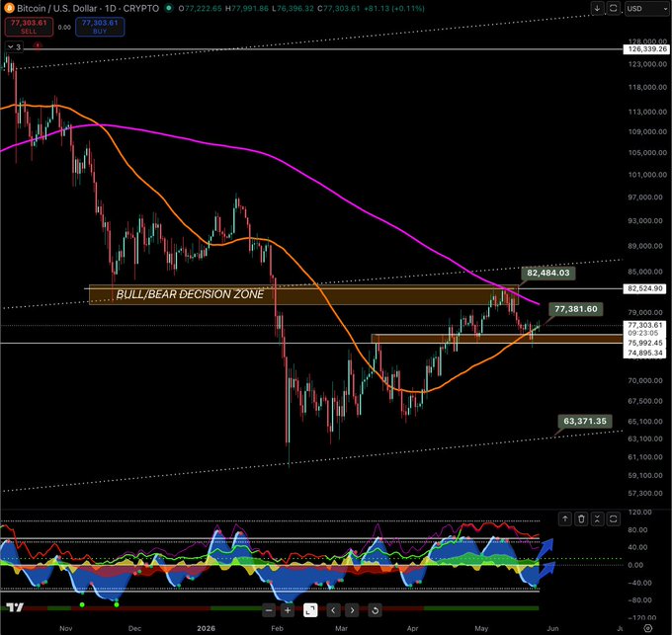Click the red SELL 77,303.61 button

click(29, 27)
